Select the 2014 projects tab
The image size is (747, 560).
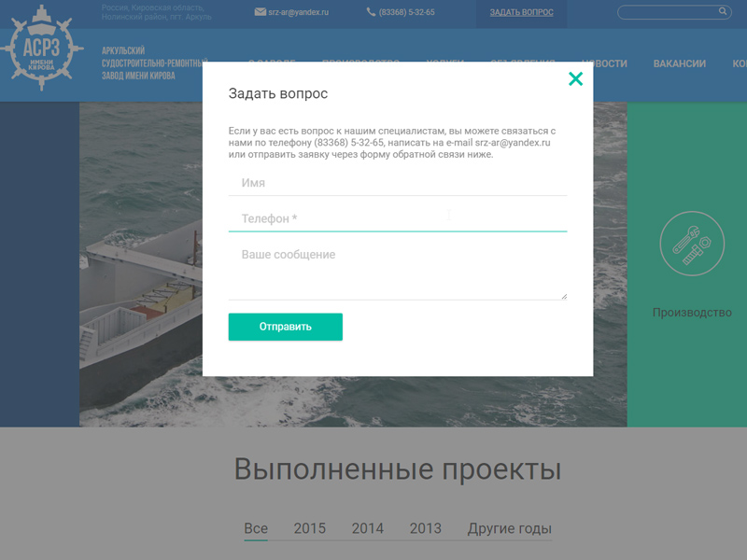tap(367, 528)
